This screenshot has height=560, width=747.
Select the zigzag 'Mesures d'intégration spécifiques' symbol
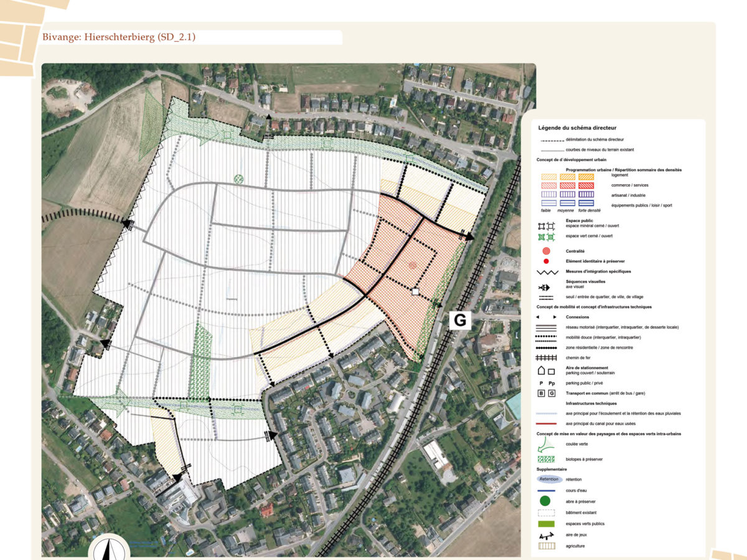(546, 272)
